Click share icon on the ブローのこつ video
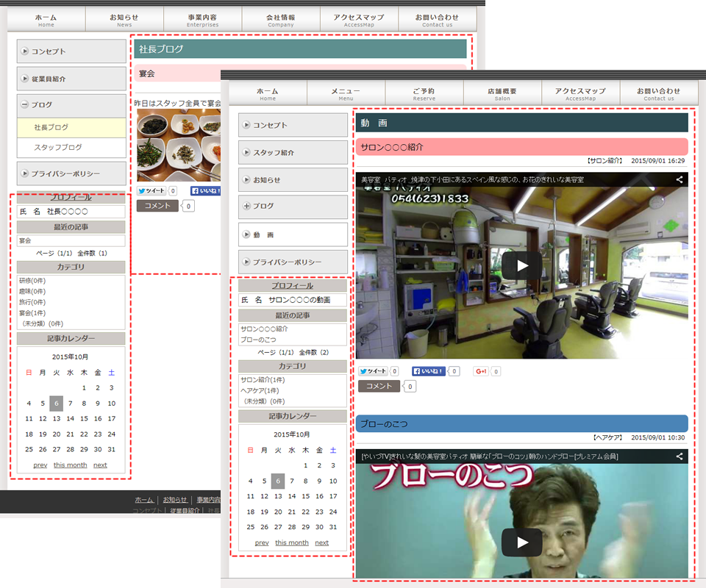Screen dimensions: 706x588 pos(680,456)
